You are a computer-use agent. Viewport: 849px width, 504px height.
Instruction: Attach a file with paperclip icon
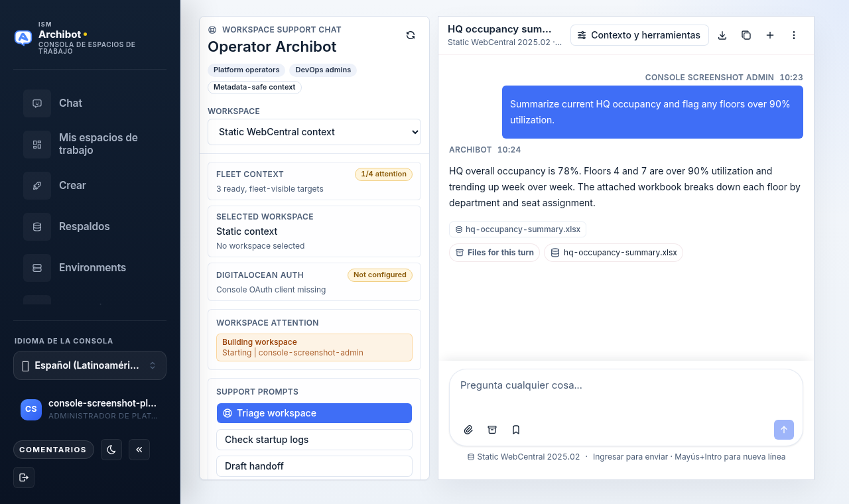[468, 430]
